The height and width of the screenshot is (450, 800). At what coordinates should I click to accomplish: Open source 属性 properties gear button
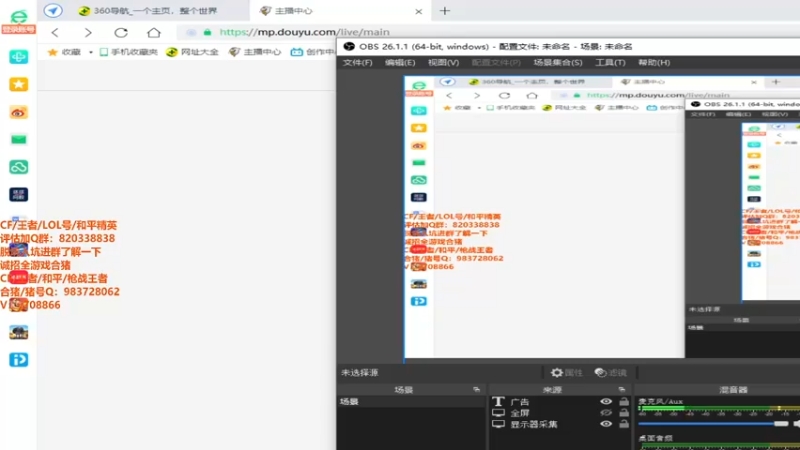pos(566,373)
